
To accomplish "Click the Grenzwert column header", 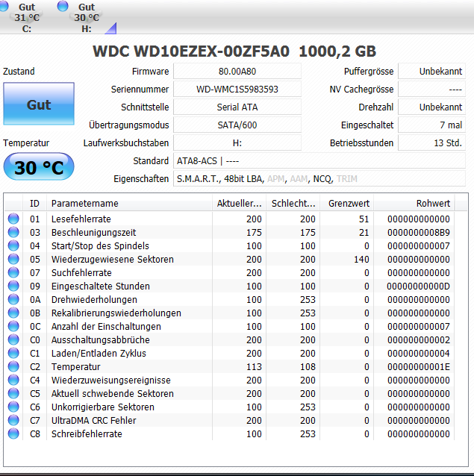I will coord(347,204).
